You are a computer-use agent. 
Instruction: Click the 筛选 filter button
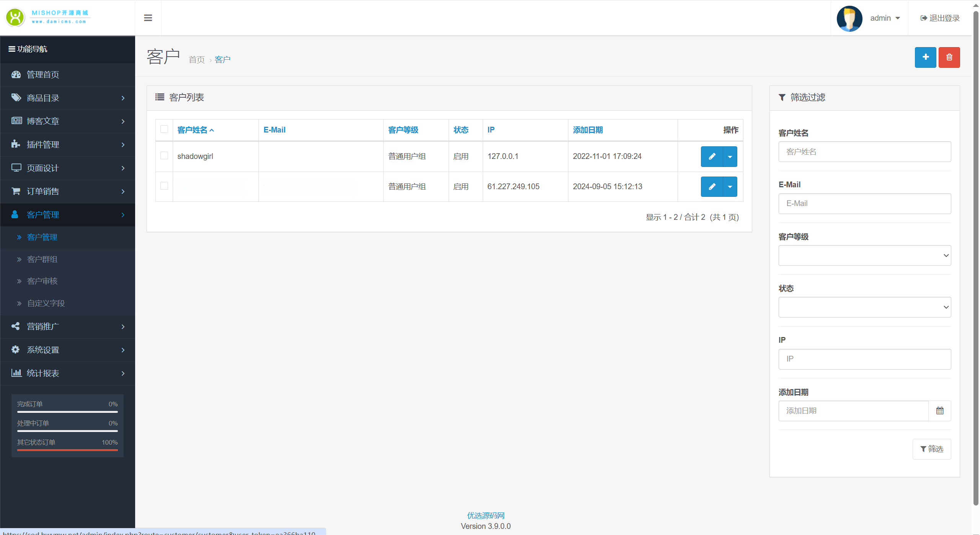(931, 449)
